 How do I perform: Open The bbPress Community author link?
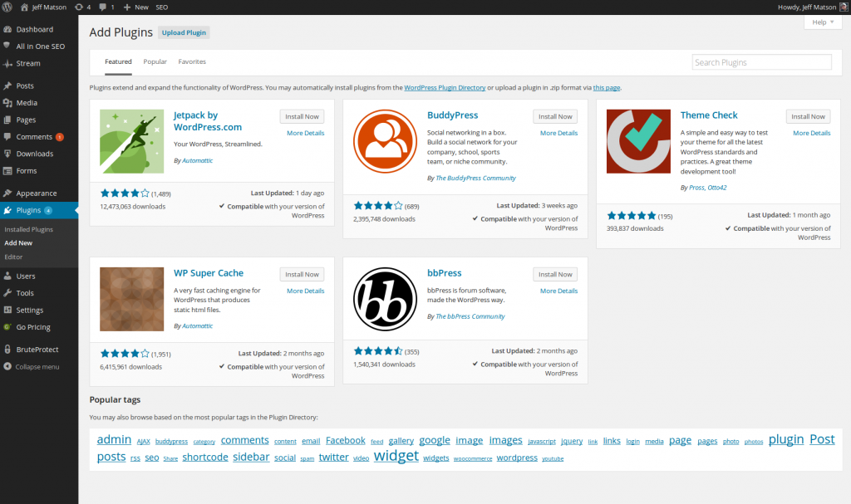470,316
